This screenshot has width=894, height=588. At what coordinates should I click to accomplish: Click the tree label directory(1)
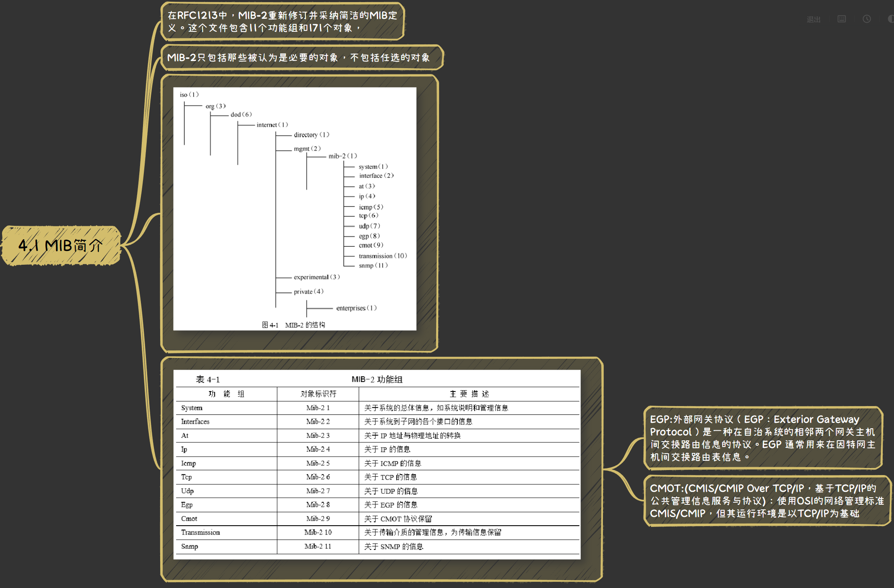(312, 135)
